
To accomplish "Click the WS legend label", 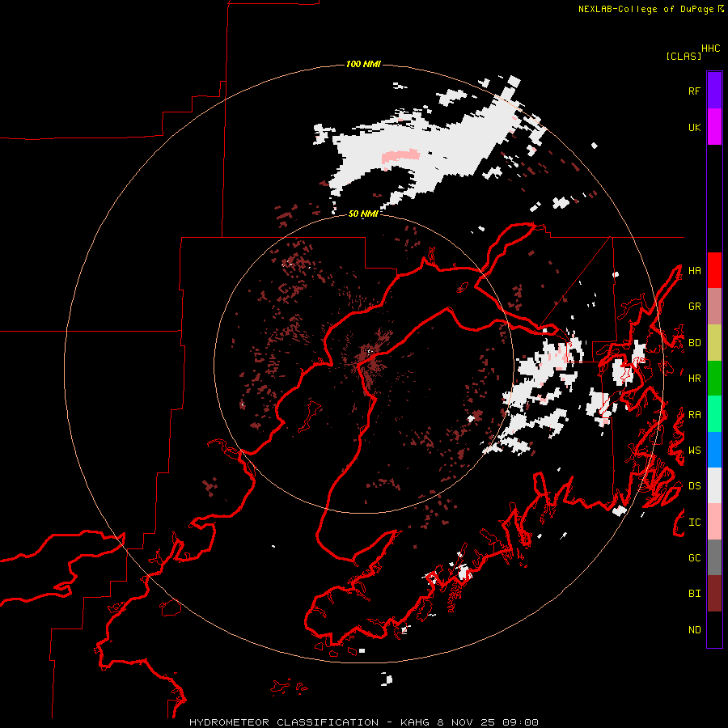I will click(x=694, y=451).
